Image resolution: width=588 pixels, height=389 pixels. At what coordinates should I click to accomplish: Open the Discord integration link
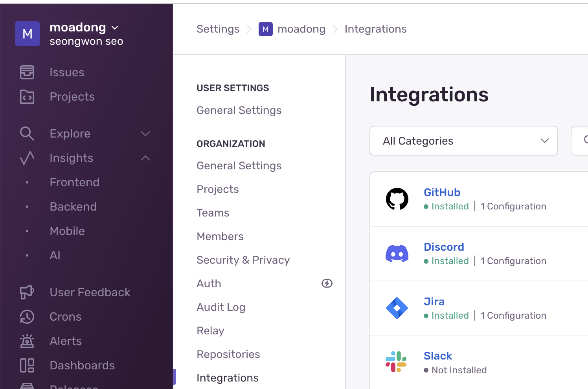[444, 247]
